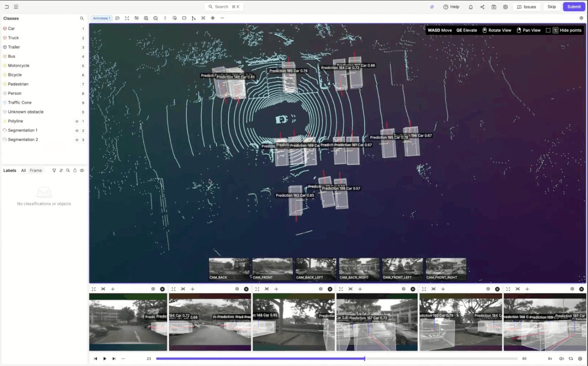This screenshot has height=366, width=588.
Task: Toggle visibility of Segmentation 2
Action: (77, 139)
